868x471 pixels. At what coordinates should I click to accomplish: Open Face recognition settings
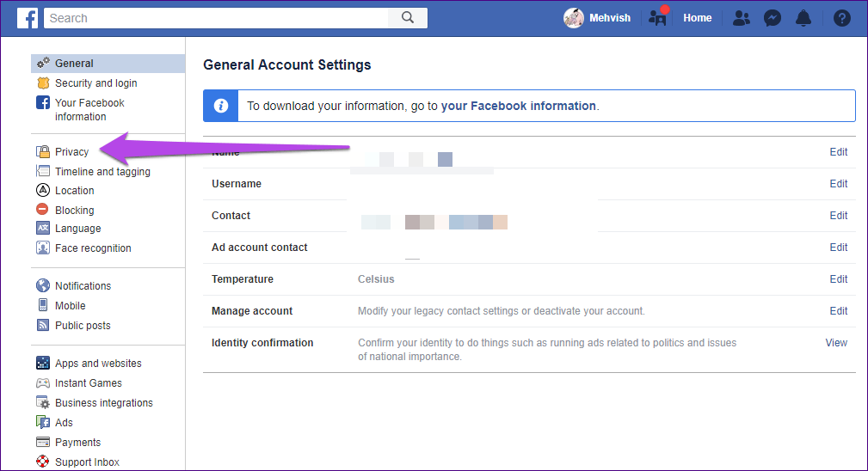pyautogui.click(x=93, y=248)
